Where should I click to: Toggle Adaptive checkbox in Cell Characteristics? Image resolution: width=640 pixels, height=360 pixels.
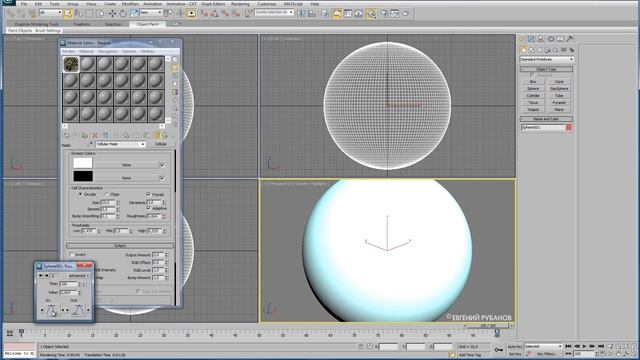pyautogui.click(x=149, y=208)
